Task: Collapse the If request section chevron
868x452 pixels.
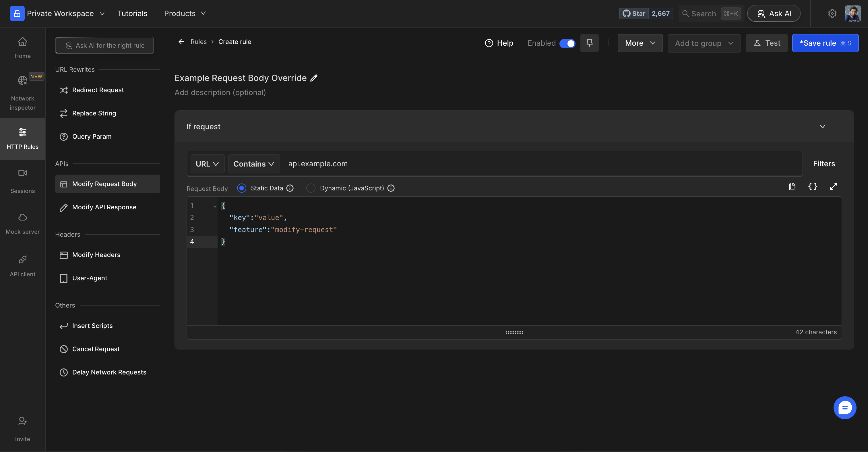Action: pyautogui.click(x=823, y=126)
